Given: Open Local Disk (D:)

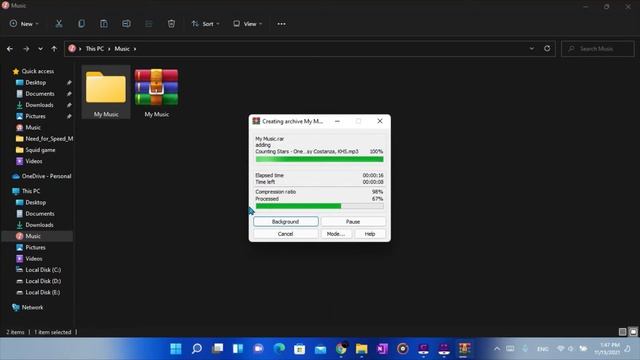Looking at the screenshot, I should point(43,281).
